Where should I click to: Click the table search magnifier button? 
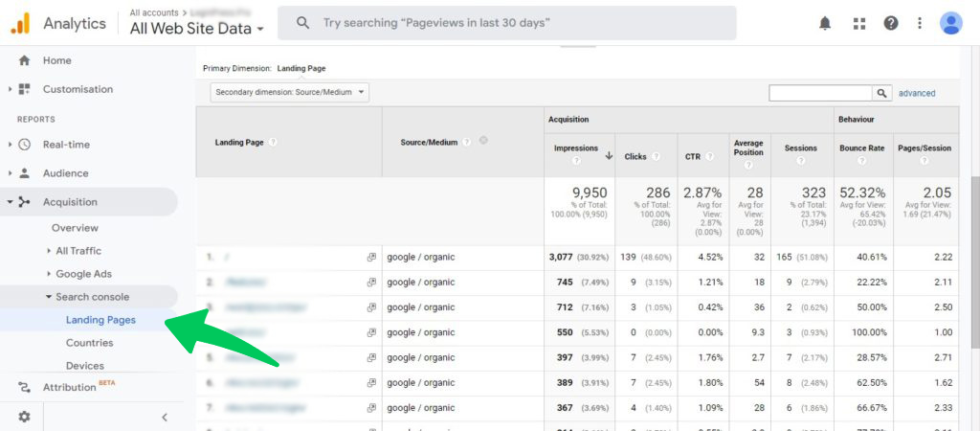tap(881, 93)
